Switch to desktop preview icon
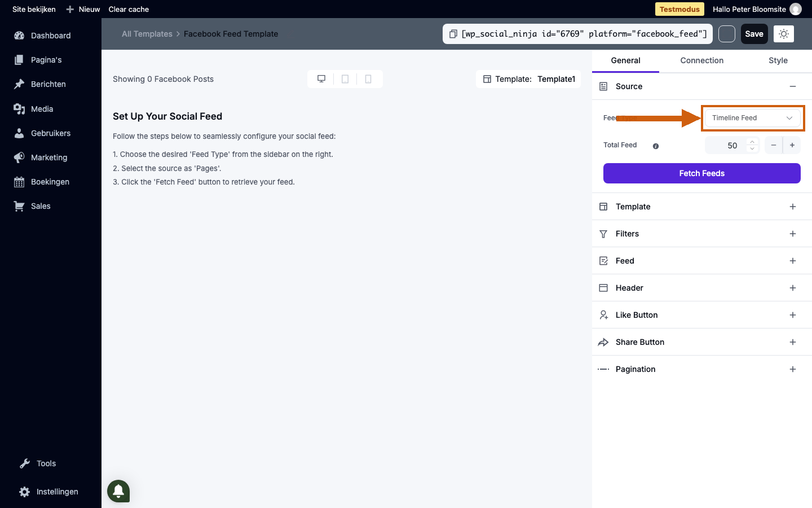Image resolution: width=812 pixels, height=508 pixels. tap(321, 79)
